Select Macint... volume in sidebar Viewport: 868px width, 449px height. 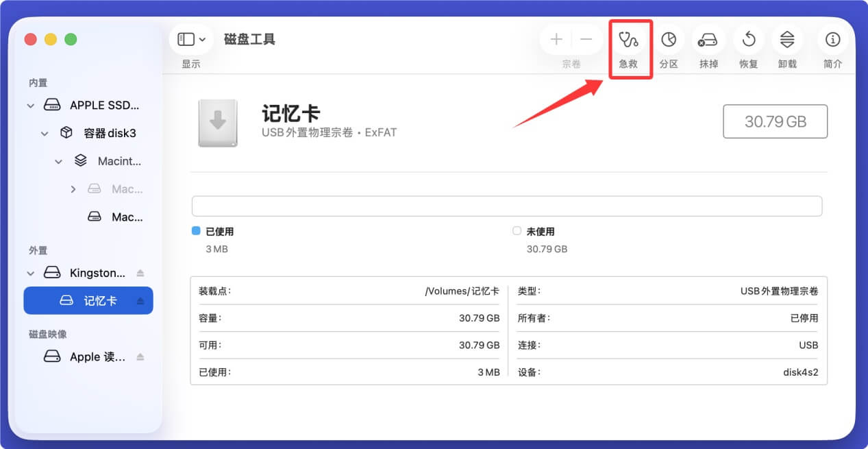[x=120, y=160]
